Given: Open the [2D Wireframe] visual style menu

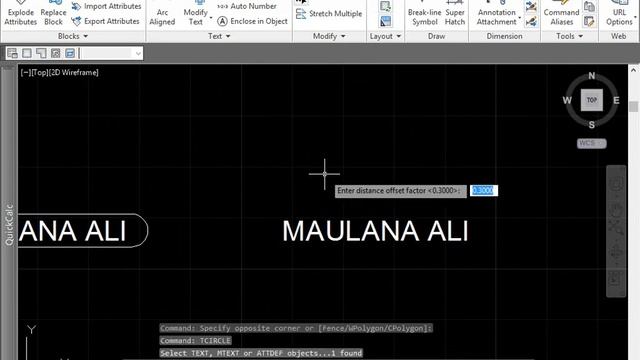Looking at the screenshot, I should point(73,73).
